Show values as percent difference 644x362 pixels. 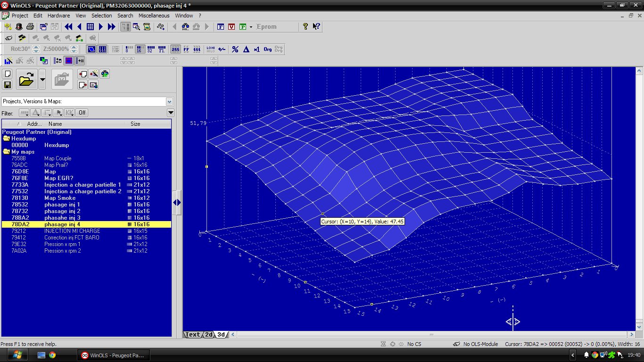click(x=235, y=49)
